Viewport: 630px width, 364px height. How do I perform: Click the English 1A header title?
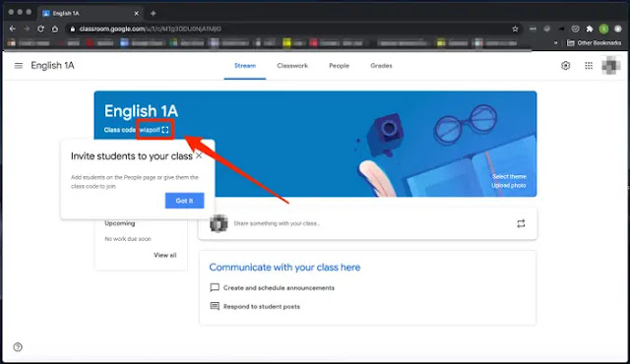52,65
